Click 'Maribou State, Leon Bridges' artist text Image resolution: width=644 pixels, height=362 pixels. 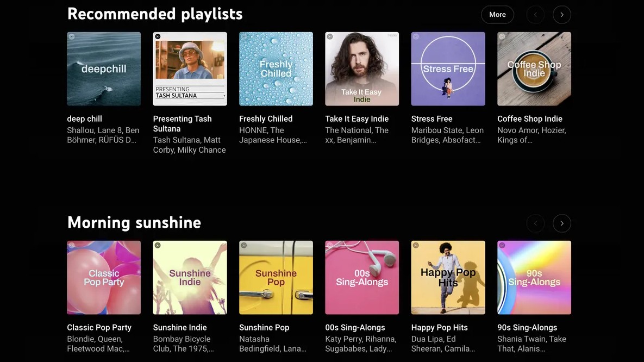pos(447,135)
